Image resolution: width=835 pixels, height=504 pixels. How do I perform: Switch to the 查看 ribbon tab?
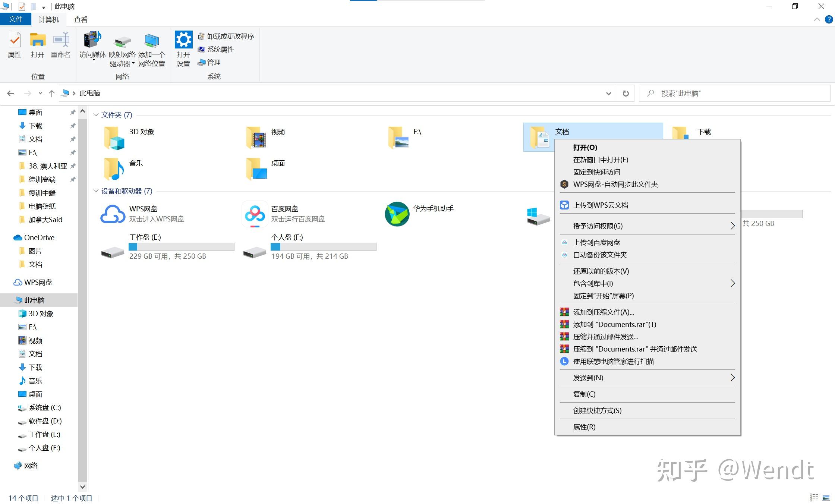click(x=81, y=19)
